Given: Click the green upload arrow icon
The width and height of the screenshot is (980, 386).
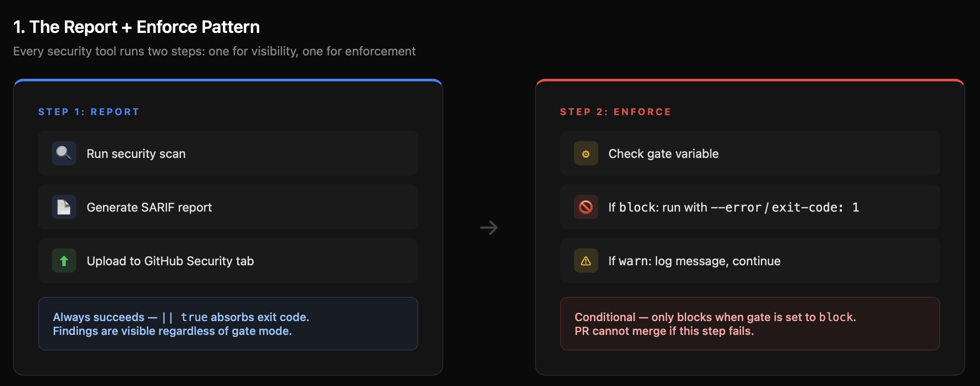Looking at the screenshot, I should coord(64,261).
